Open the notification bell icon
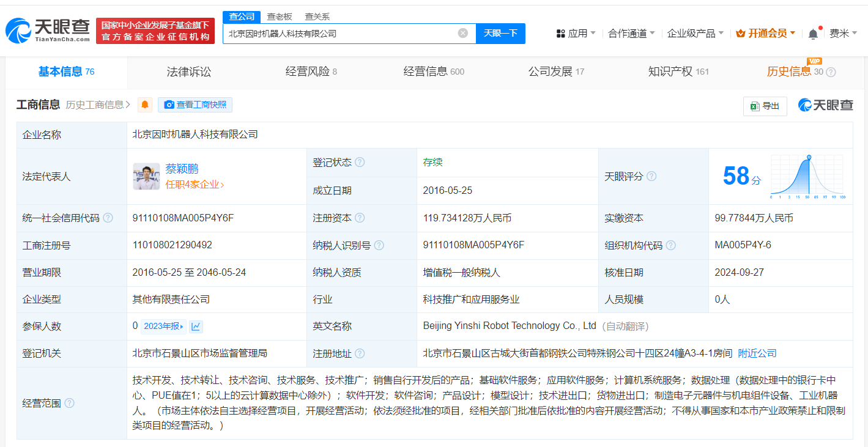The height and width of the screenshot is (447, 868). (x=814, y=33)
